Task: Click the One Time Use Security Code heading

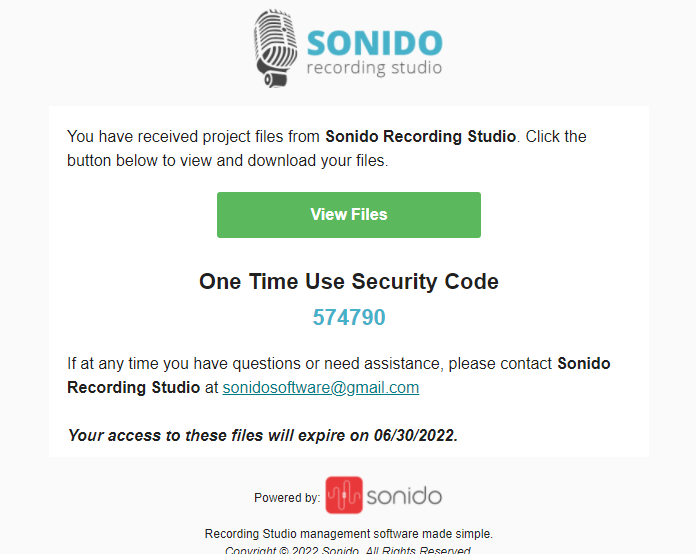Action: (x=349, y=281)
